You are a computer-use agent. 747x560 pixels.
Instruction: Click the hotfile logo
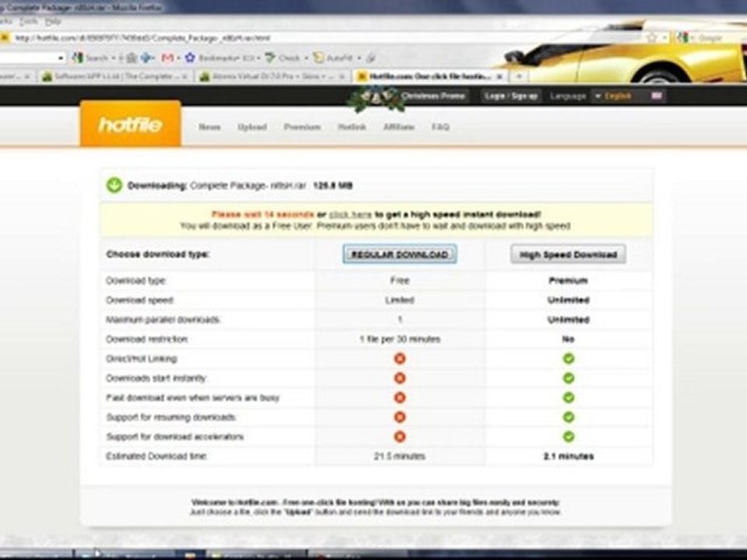coord(130,124)
